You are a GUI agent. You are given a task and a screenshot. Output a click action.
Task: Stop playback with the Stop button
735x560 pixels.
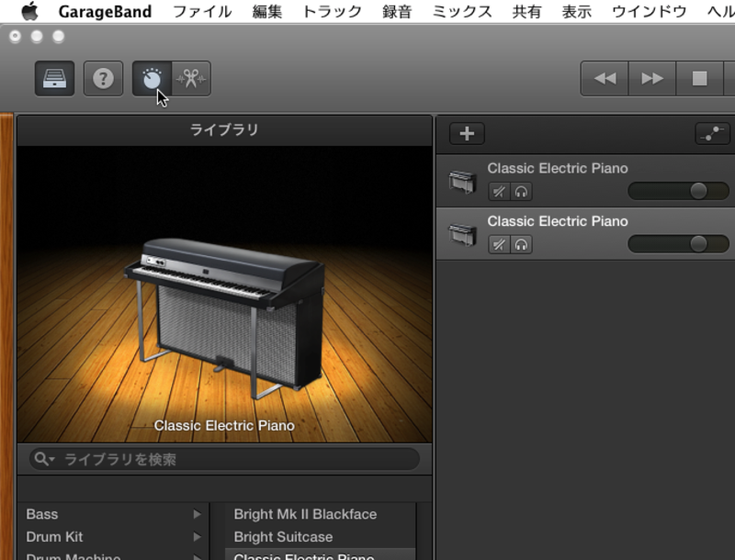[x=699, y=79]
